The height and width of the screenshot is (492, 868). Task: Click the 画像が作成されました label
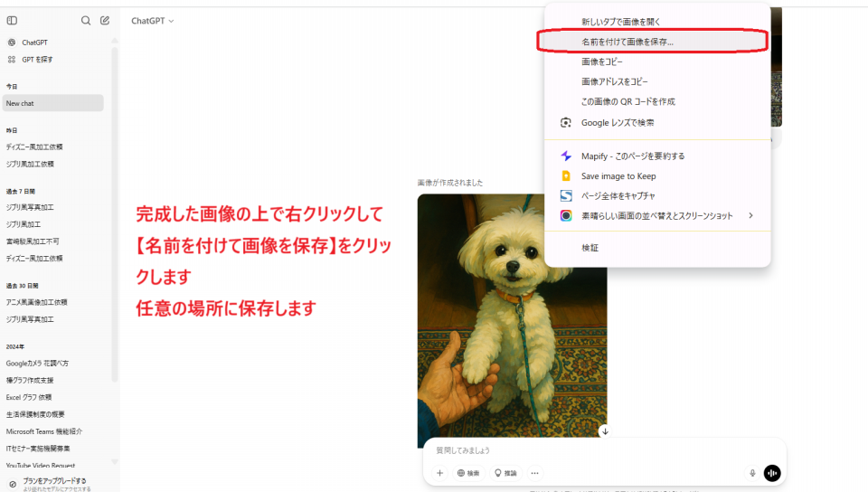tap(450, 183)
